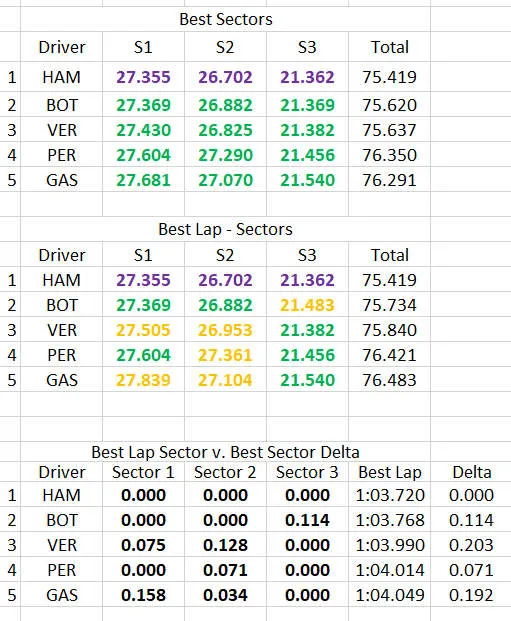511x621 pixels.
Task: Click the 'Driver' header of the delta table
Action: point(62,472)
